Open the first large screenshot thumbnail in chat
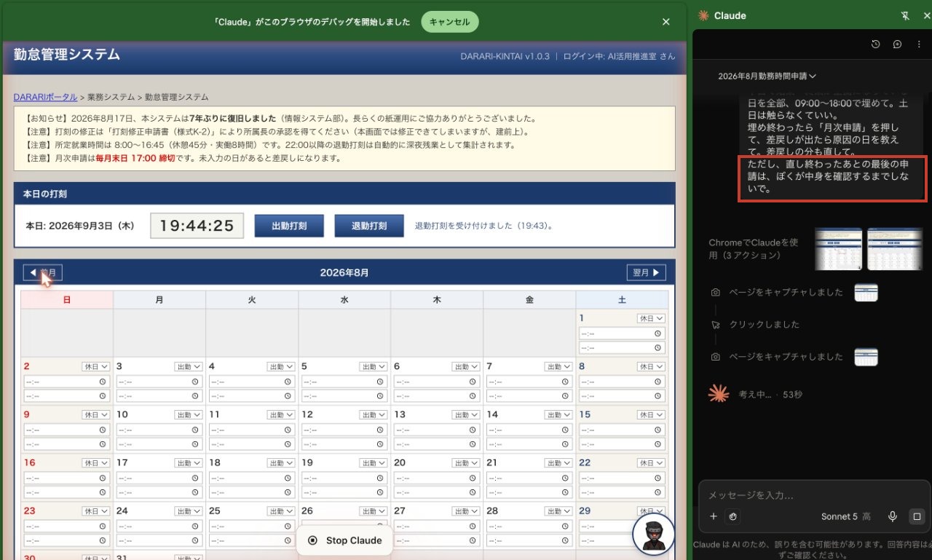932x560 pixels. [838, 249]
